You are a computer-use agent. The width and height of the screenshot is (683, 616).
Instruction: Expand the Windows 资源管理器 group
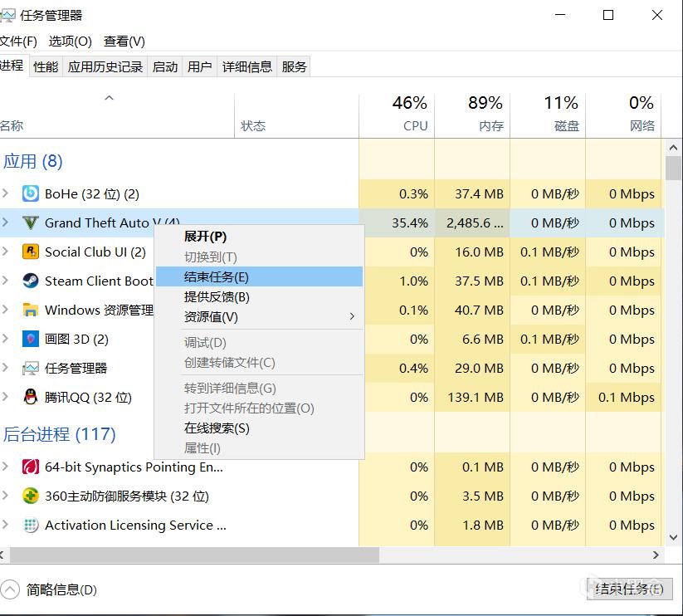5,310
